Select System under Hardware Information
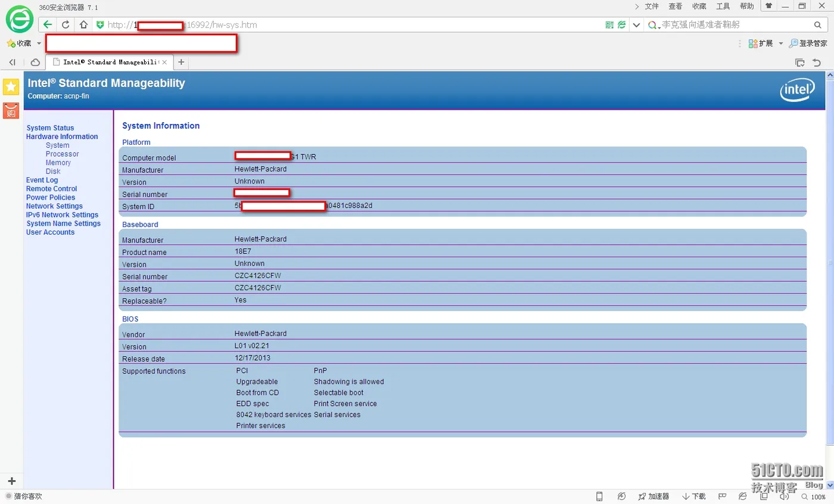This screenshot has width=834, height=504. [57, 145]
